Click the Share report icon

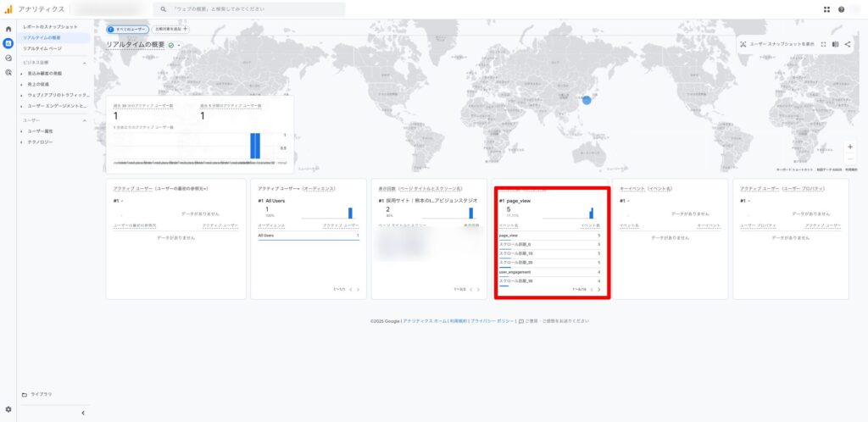pyautogui.click(x=848, y=44)
